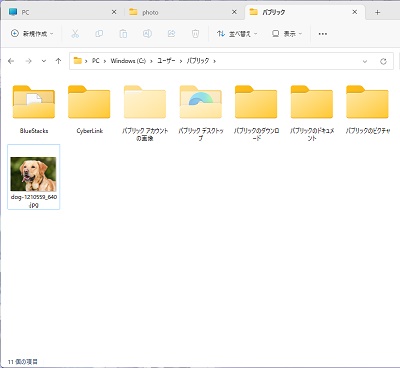Click PC in the address breadcrumb
The image size is (400, 368).
pyautogui.click(x=96, y=61)
